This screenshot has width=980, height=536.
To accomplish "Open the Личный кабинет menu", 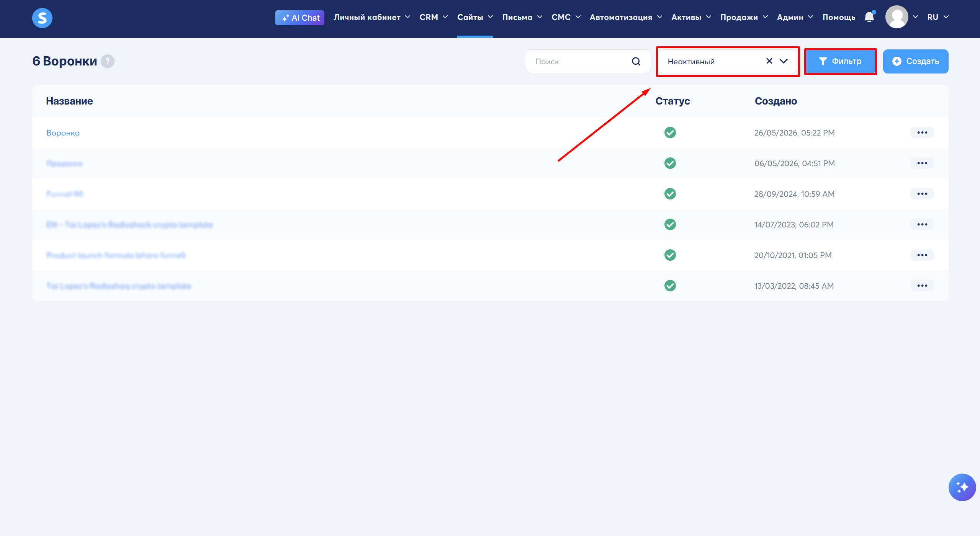I will click(x=371, y=17).
